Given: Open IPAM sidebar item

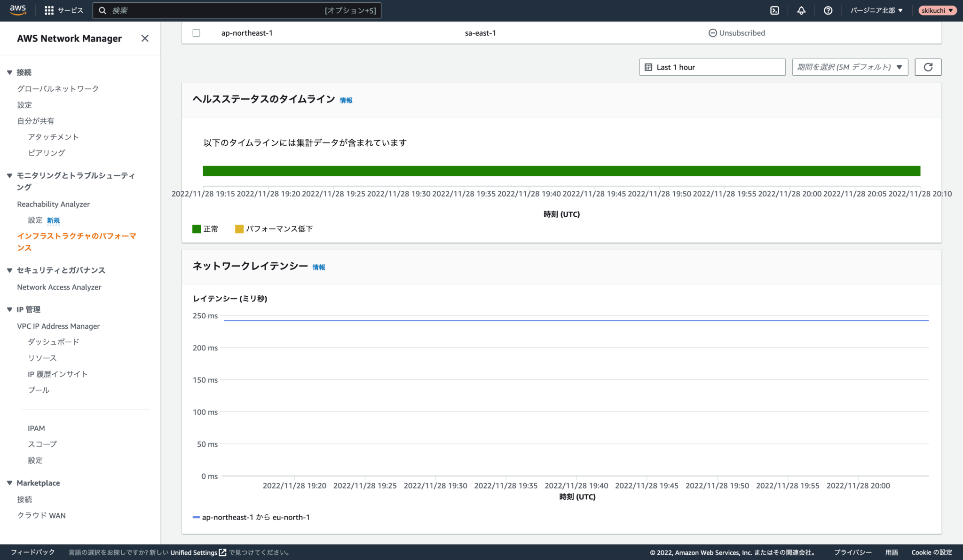Looking at the screenshot, I should point(36,428).
